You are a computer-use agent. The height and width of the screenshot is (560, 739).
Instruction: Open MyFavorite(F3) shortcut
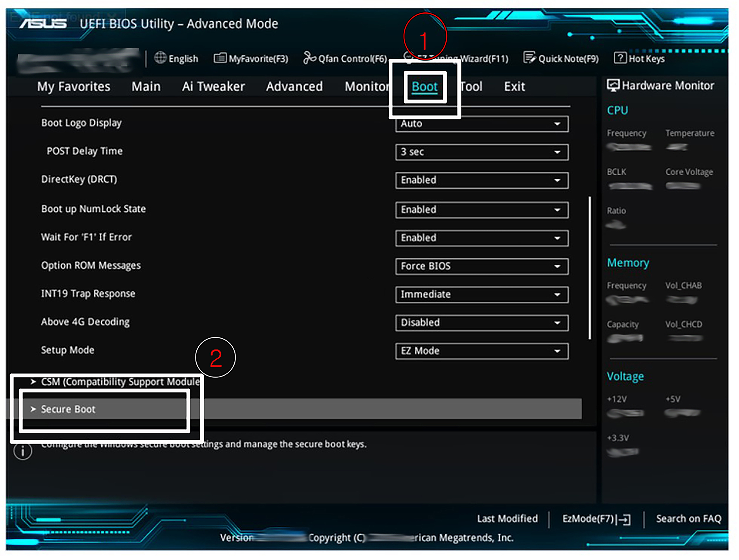pyautogui.click(x=251, y=59)
